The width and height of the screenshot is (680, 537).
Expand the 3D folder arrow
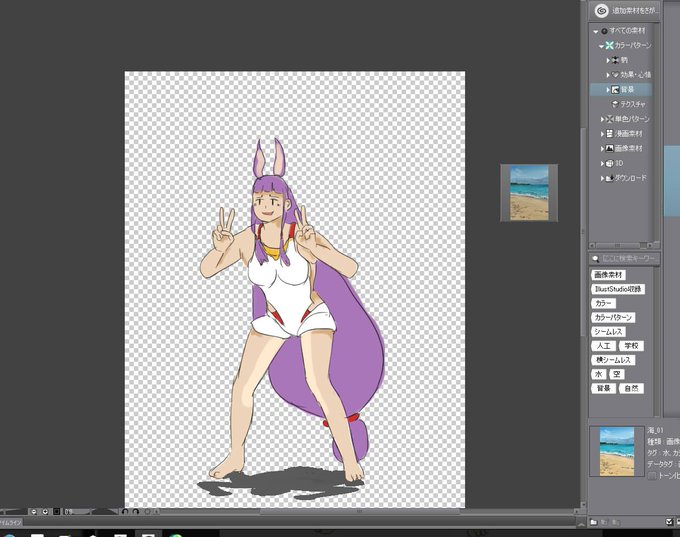[602, 164]
